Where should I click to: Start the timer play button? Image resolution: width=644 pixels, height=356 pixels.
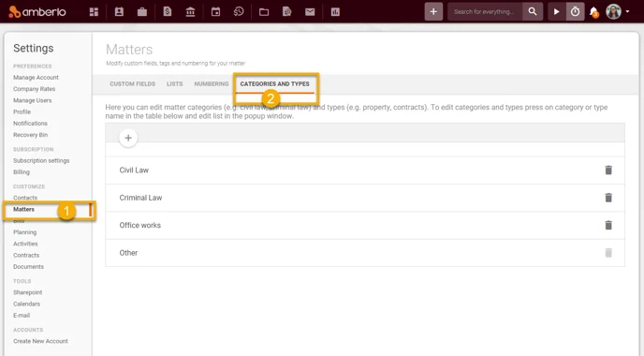pos(557,11)
